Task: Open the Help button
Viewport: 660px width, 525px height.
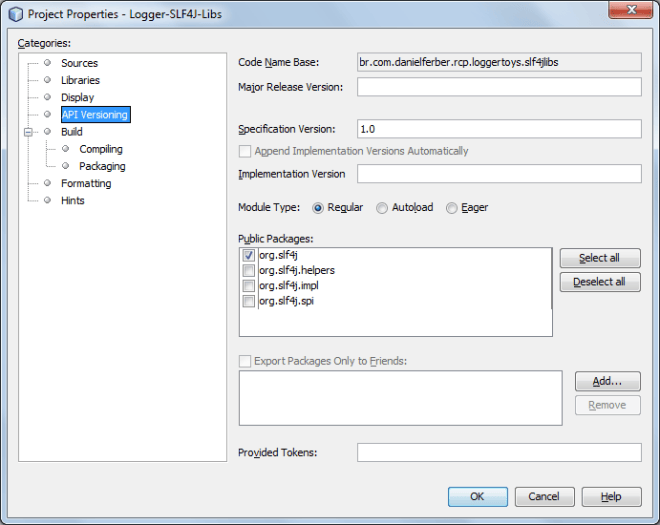Action: click(611, 497)
